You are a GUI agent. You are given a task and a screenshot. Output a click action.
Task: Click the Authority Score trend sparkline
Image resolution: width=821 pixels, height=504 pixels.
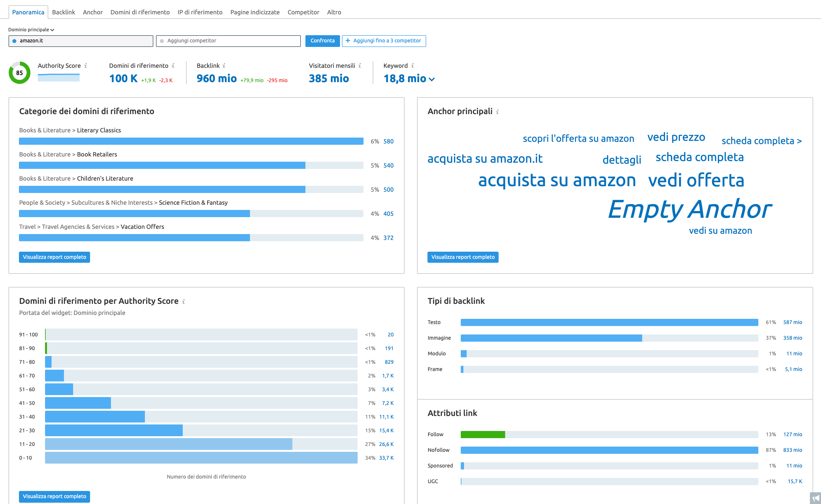59,78
